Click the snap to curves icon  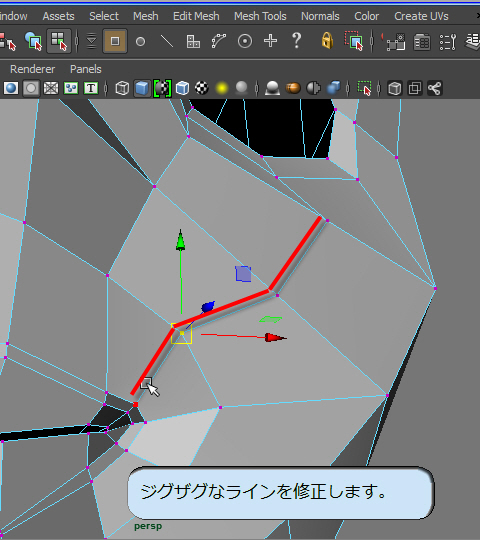(x=219, y=41)
